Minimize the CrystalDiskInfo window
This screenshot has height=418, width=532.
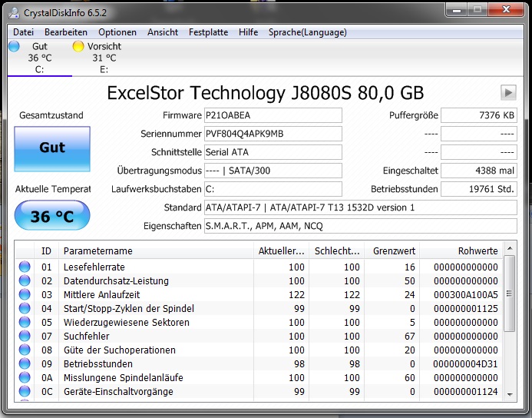457,10
